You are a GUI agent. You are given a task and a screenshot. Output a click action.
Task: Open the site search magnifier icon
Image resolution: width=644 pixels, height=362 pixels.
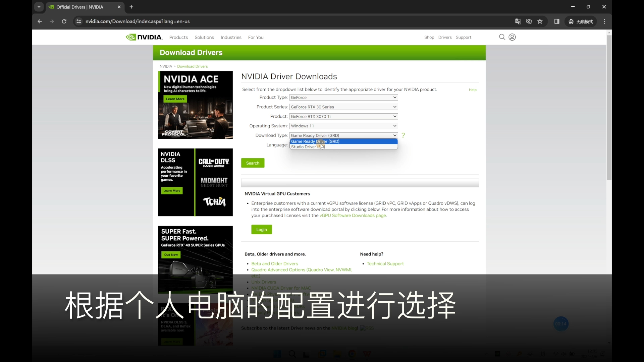click(502, 37)
